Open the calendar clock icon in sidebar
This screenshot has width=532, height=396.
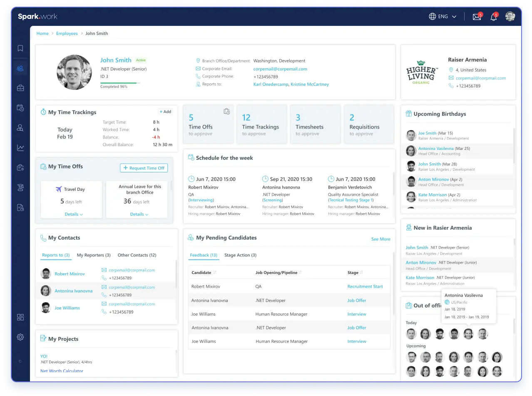pyautogui.click(x=20, y=108)
